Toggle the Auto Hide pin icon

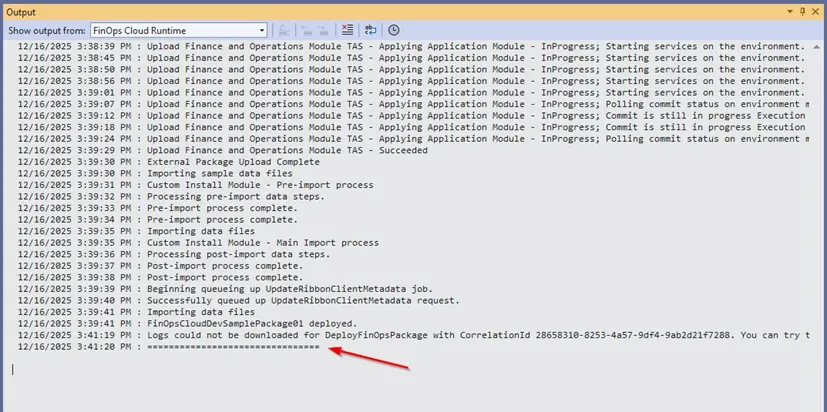tap(803, 11)
